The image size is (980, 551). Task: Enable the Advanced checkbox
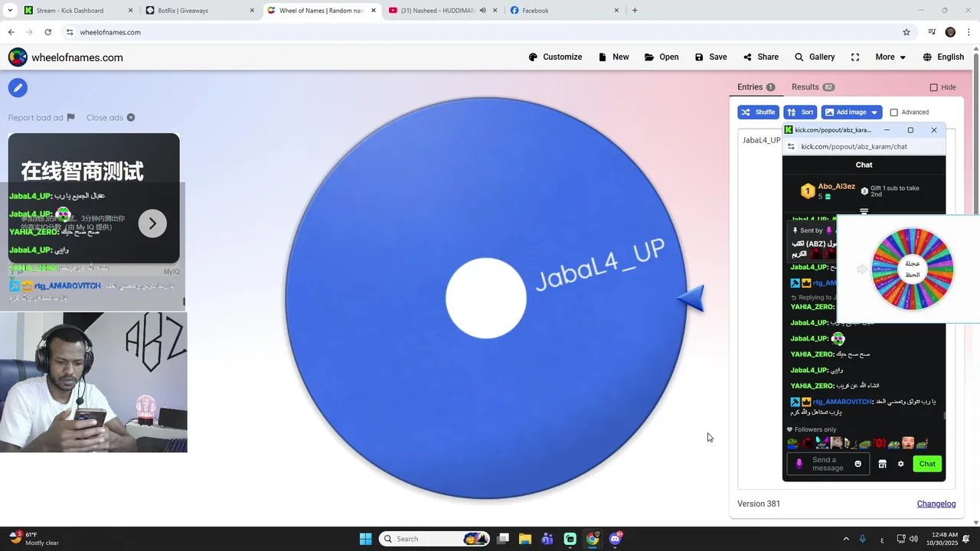(893, 112)
